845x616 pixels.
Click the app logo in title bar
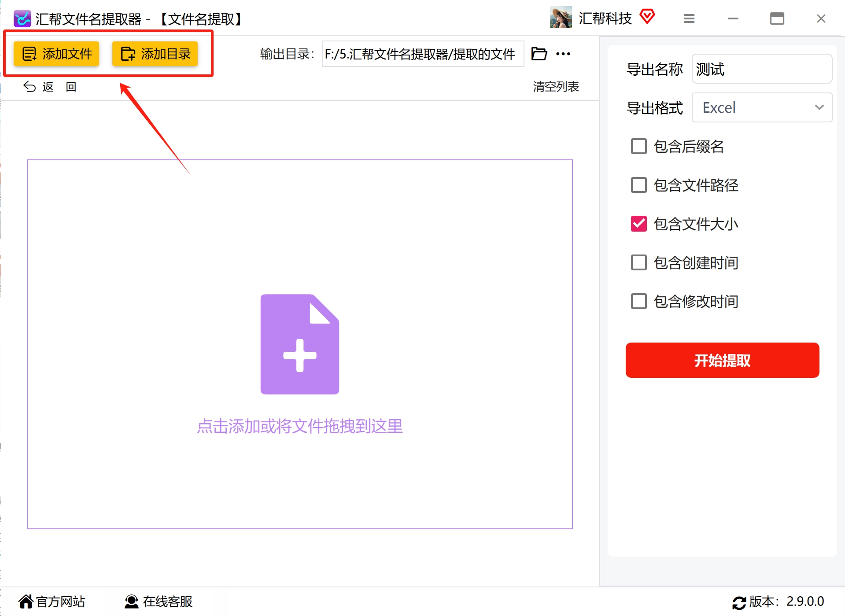pos(22,18)
